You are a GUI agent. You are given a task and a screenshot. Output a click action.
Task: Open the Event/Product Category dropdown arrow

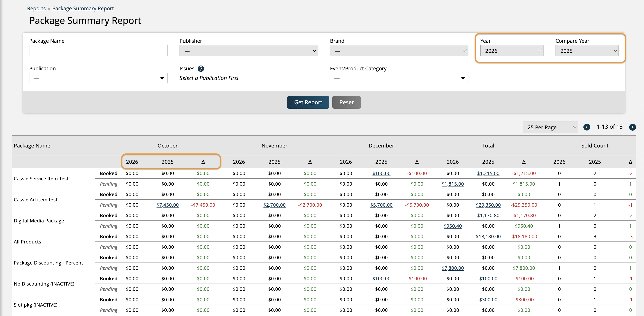[x=463, y=78]
